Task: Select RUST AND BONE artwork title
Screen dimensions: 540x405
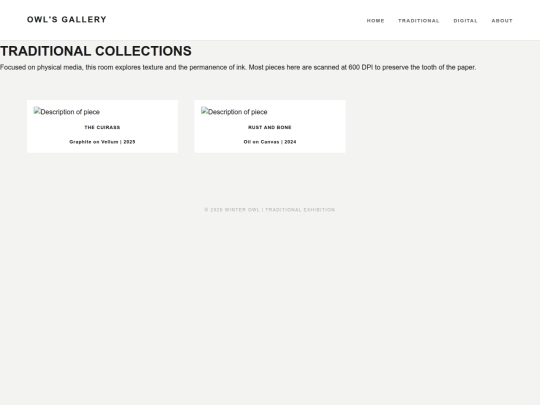Action: click(270, 127)
